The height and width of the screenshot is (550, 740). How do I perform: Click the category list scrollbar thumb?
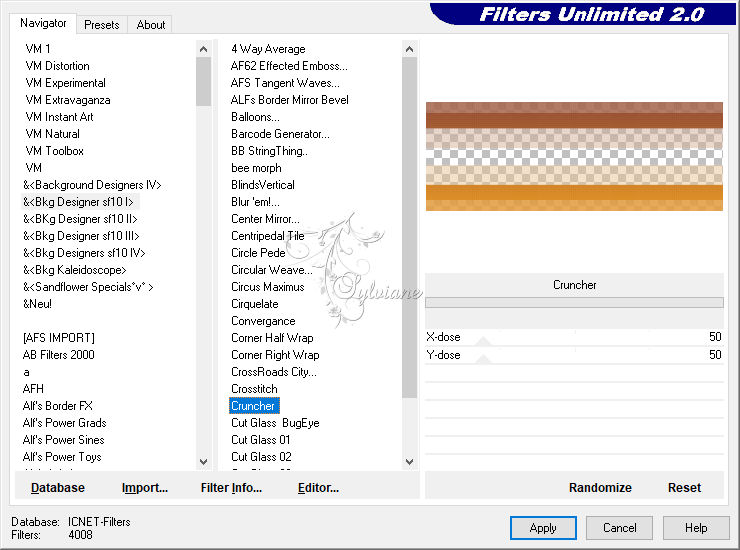(203, 82)
